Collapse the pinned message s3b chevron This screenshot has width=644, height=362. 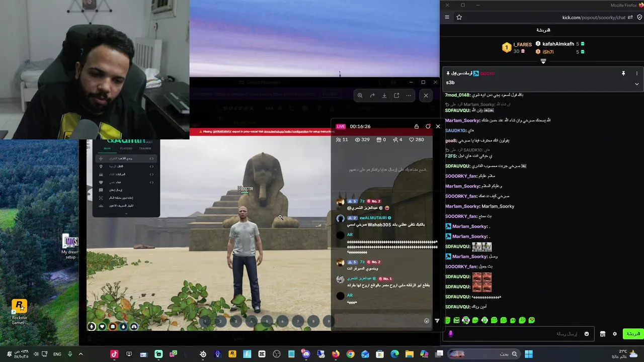coord(636,84)
